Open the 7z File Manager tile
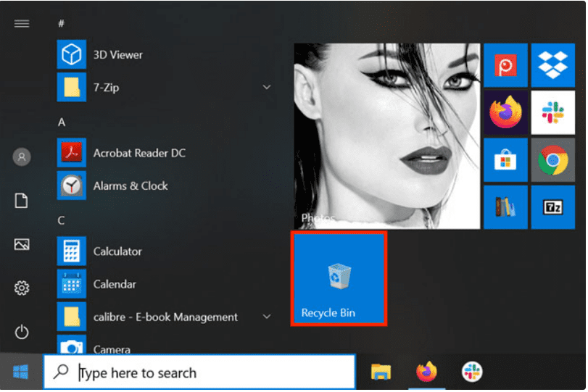 (552, 207)
